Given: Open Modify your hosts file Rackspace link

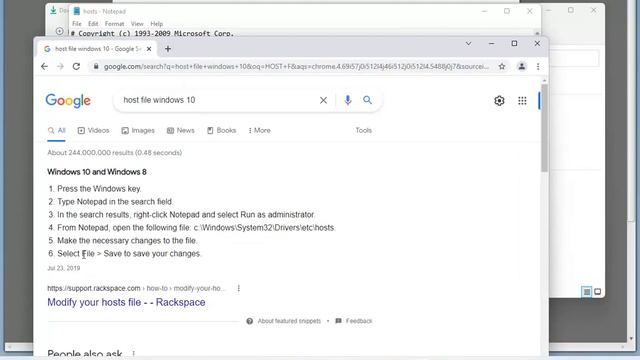Looking at the screenshot, I should pyautogui.click(x=126, y=302).
